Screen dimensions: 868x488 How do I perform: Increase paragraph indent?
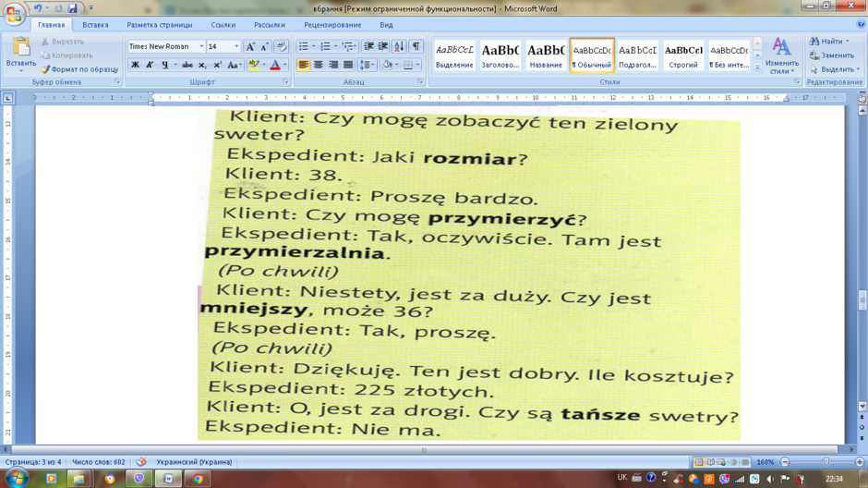[382, 46]
